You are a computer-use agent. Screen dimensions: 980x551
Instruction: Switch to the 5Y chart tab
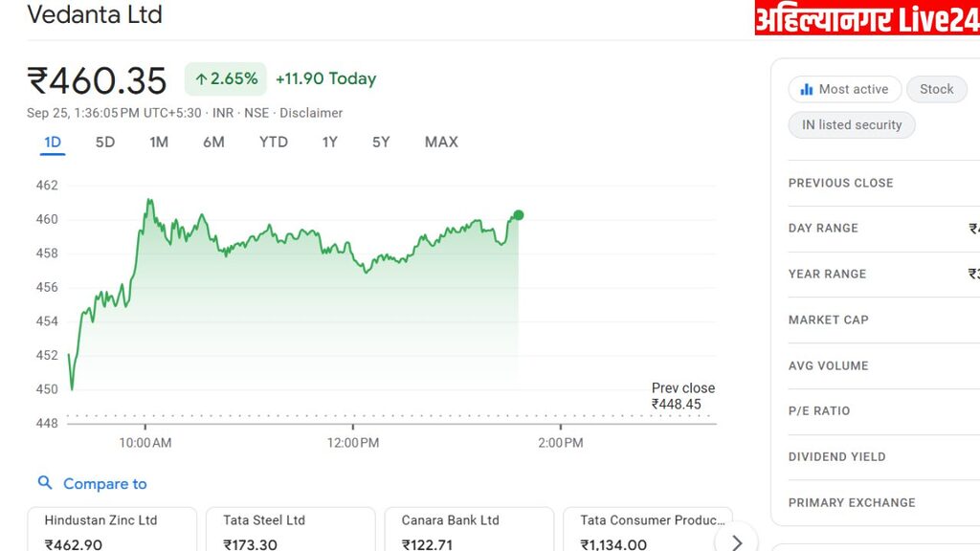(x=381, y=143)
